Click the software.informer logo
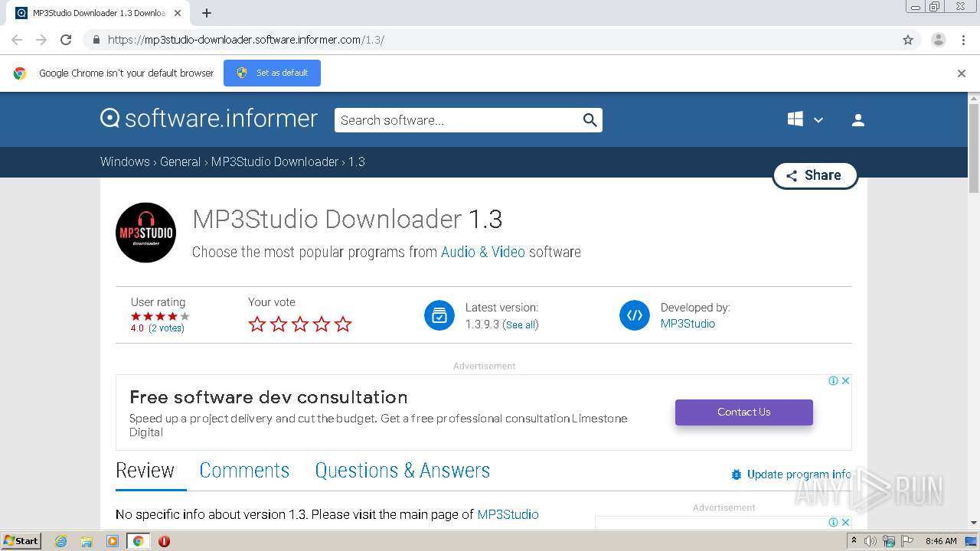The width and height of the screenshot is (980, 551). 208,119
